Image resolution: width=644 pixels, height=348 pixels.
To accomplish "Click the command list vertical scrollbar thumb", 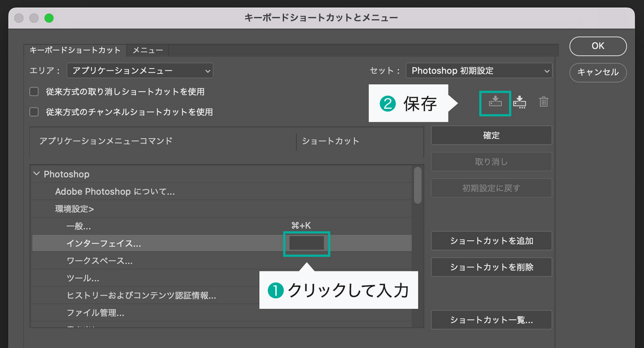I will coord(417,185).
